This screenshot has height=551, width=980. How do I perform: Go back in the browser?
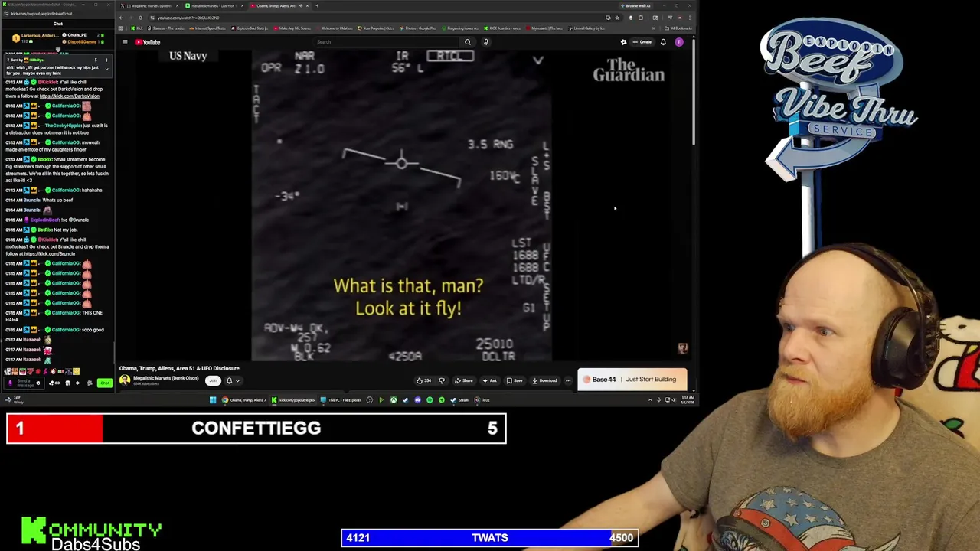click(121, 18)
